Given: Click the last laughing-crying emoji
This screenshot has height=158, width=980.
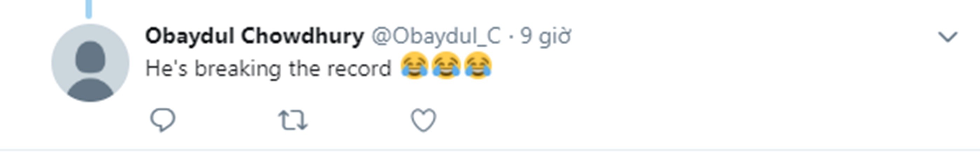Looking at the screenshot, I should [x=478, y=66].
